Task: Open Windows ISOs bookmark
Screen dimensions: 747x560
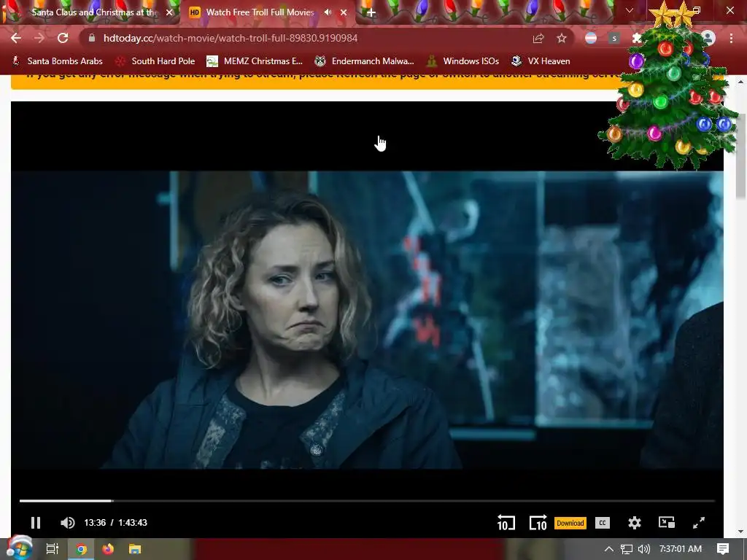Action: [462, 61]
